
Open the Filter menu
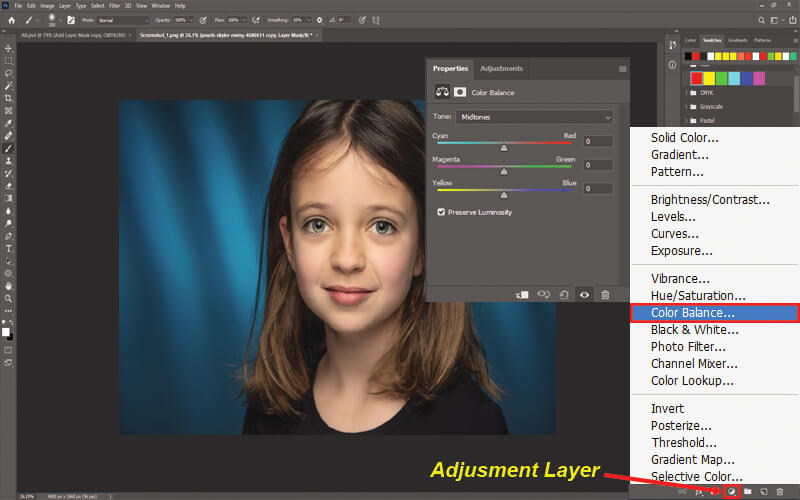(114, 6)
